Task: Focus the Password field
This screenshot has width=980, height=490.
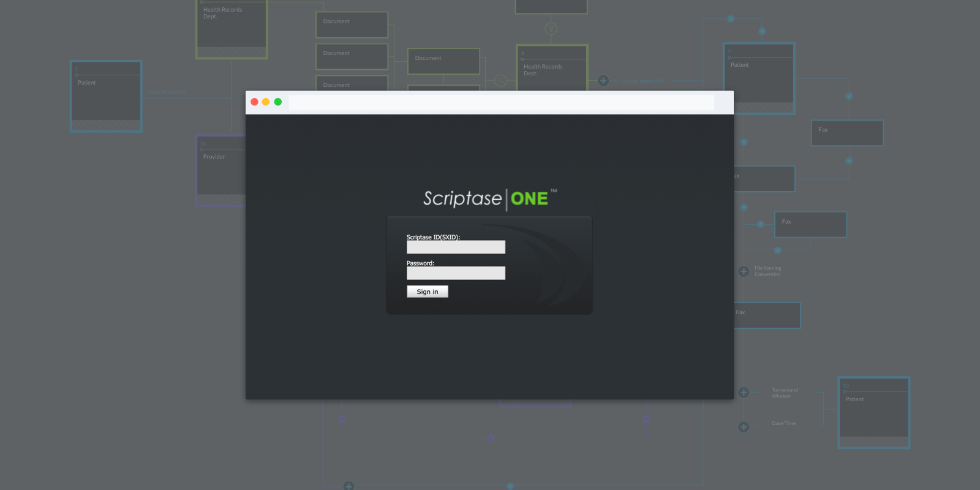Action: pos(456,273)
